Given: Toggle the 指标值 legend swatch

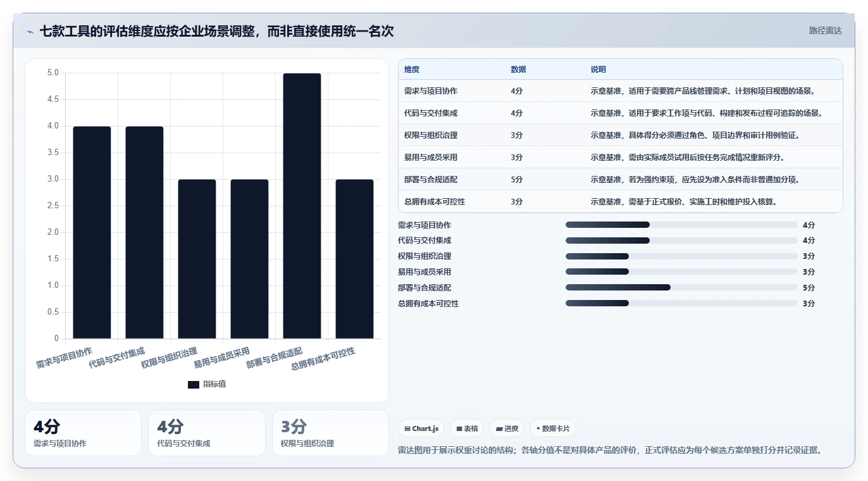Looking at the screenshot, I should (194, 385).
